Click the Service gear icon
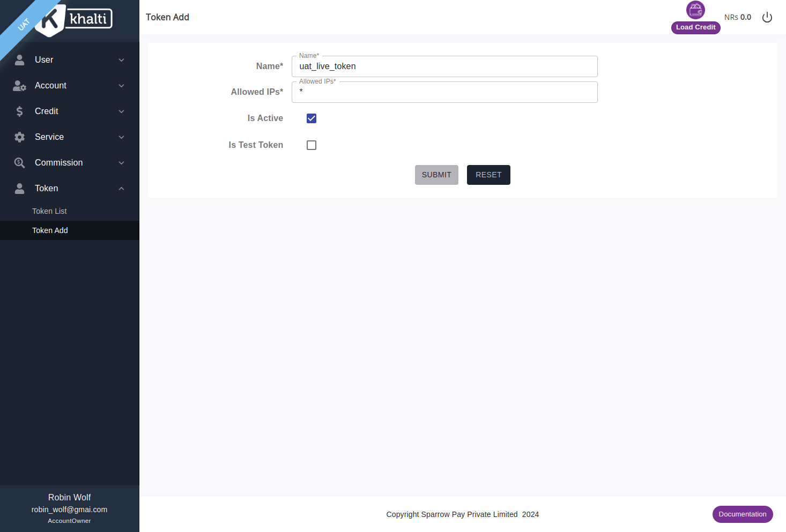The width and height of the screenshot is (786, 532). [19, 137]
